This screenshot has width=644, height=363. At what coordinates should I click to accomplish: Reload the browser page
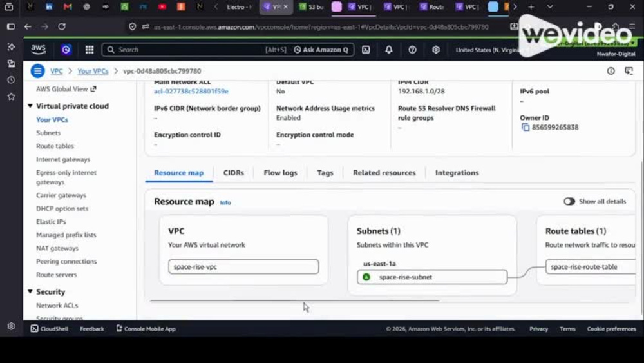tap(62, 26)
